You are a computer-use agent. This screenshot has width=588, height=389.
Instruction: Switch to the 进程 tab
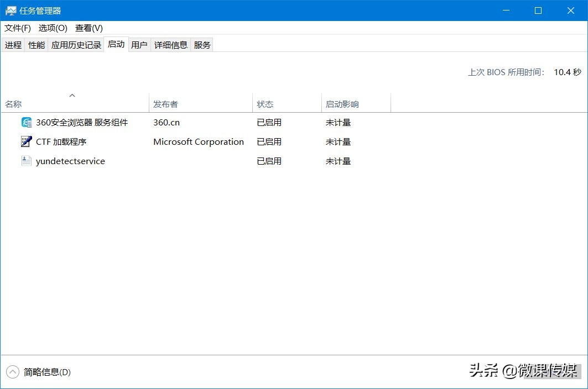pyautogui.click(x=13, y=45)
